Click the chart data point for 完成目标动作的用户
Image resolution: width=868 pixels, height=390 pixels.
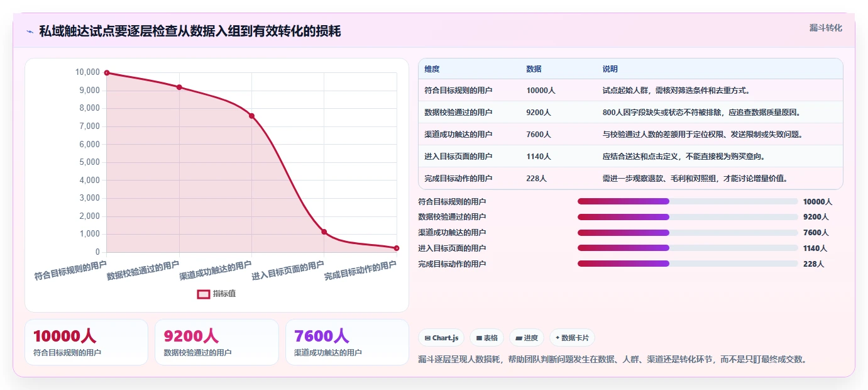tap(397, 248)
